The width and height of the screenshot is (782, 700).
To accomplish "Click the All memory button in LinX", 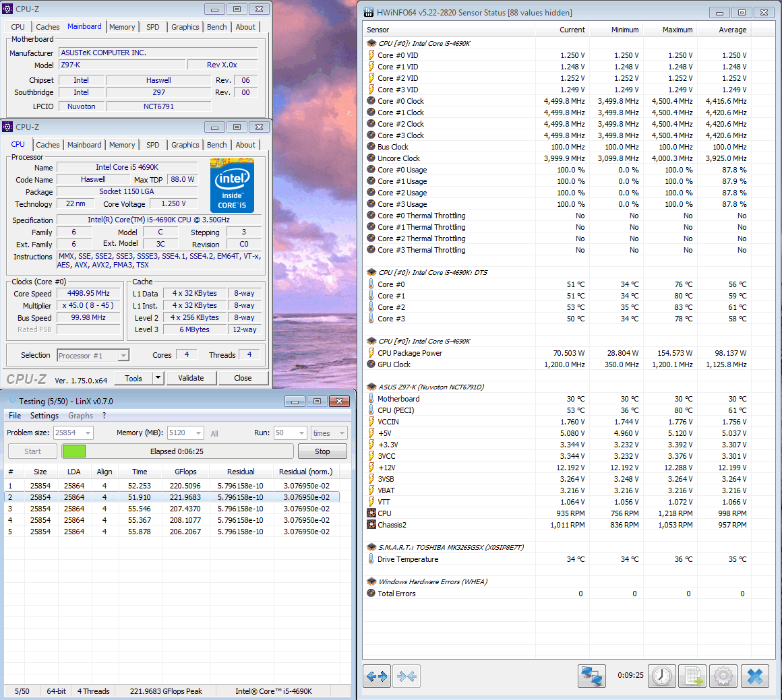I will click(214, 434).
